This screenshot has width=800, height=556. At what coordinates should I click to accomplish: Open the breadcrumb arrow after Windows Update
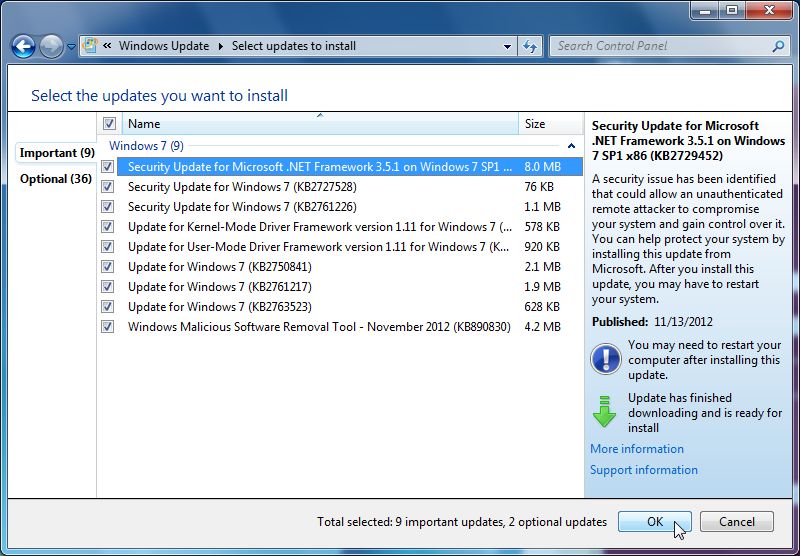(x=220, y=46)
